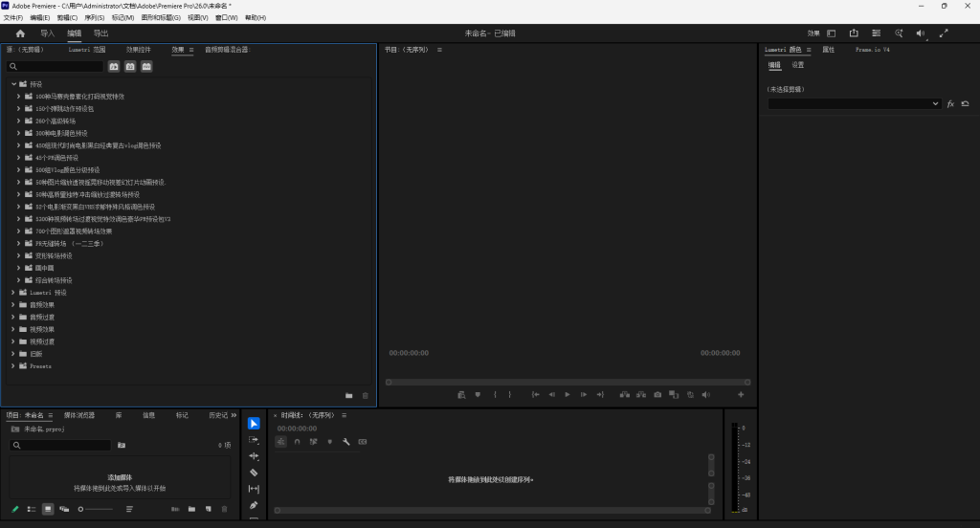Add a marker in Program monitor
Image resolution: width=980 pixels, height=528 pixels.
[479, 394]
